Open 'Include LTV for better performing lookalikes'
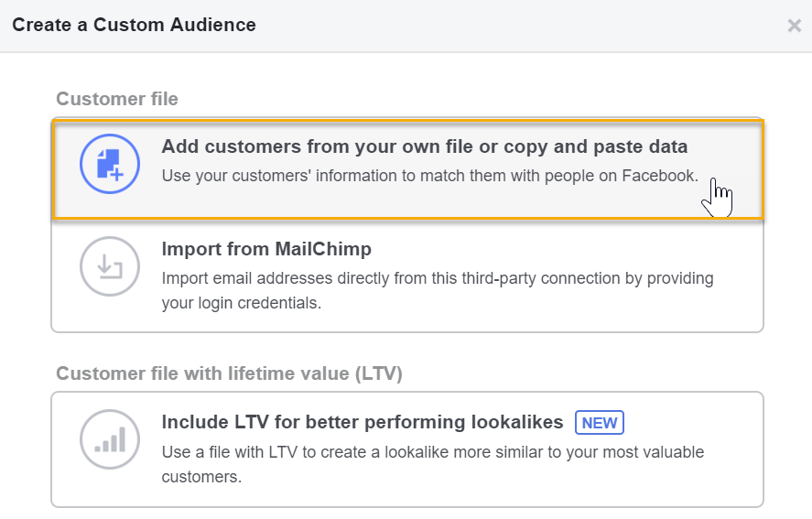 point(362,422)
